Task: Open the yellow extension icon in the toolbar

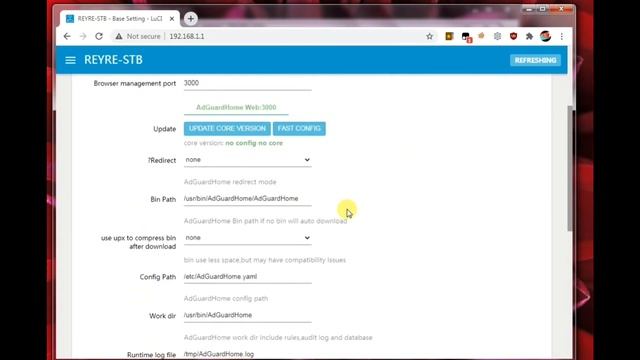Action: (x=449, y=36)
